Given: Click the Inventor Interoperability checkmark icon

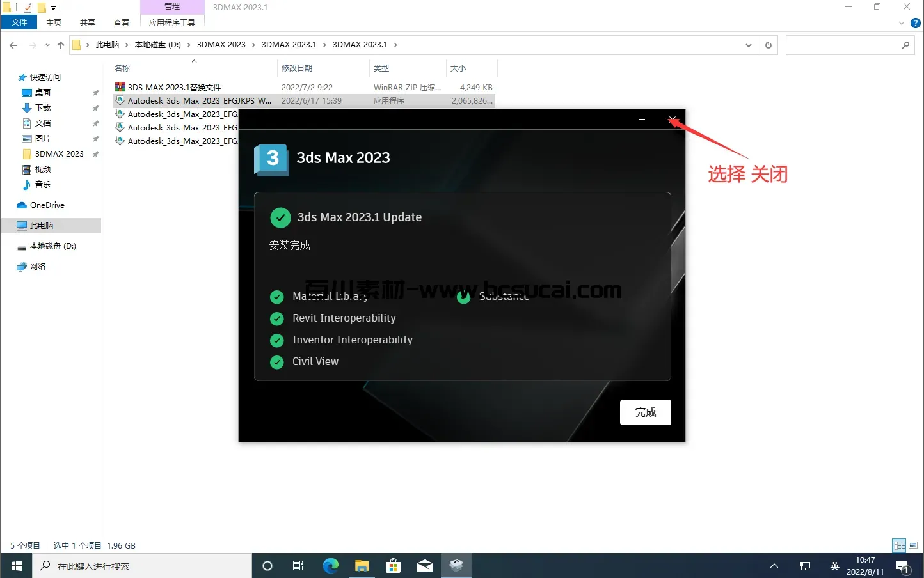Looking at the screenshot, I should click(277, 340).
